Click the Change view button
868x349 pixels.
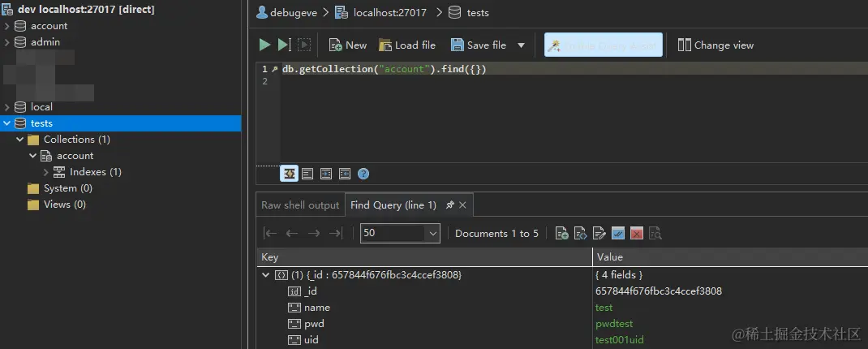click(715, 45)
